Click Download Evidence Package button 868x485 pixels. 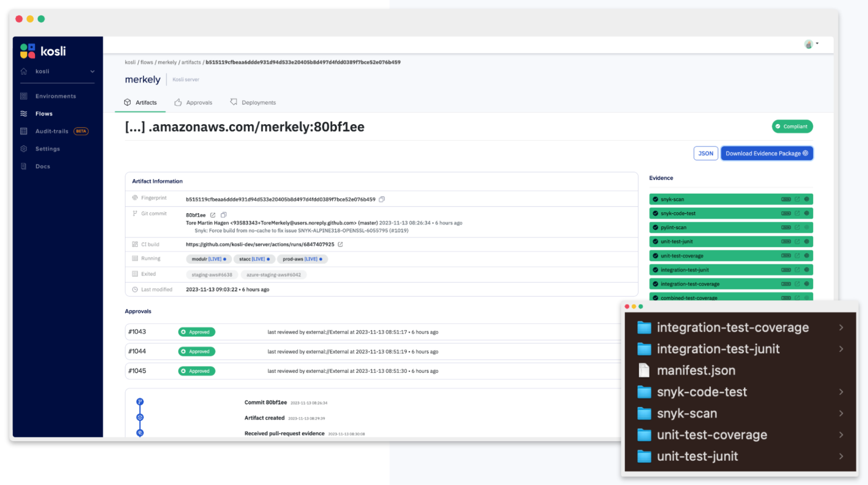766,153
